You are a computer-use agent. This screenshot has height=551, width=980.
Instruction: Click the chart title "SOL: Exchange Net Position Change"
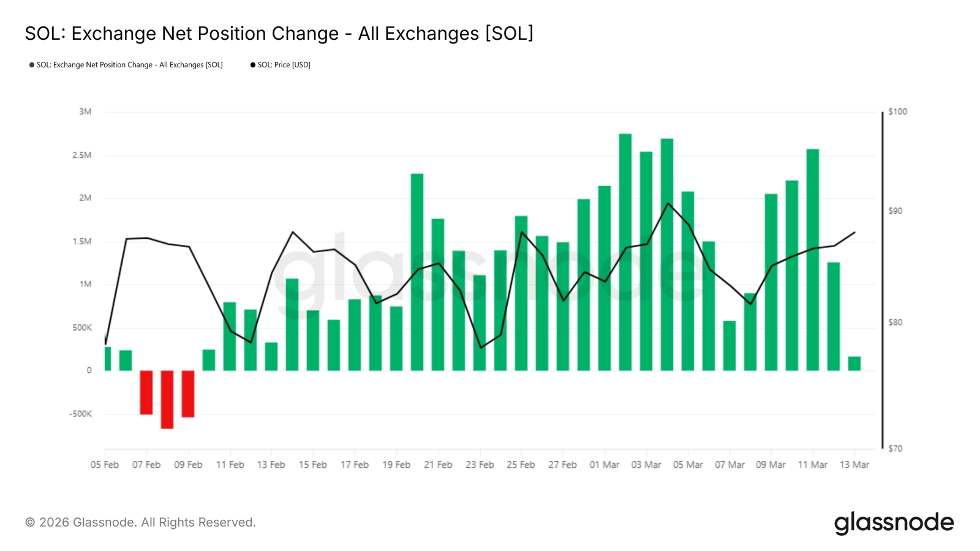coord(279,33)
